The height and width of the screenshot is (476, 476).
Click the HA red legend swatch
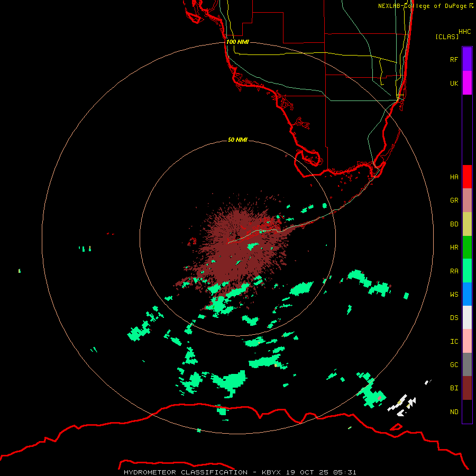point(467,177)
